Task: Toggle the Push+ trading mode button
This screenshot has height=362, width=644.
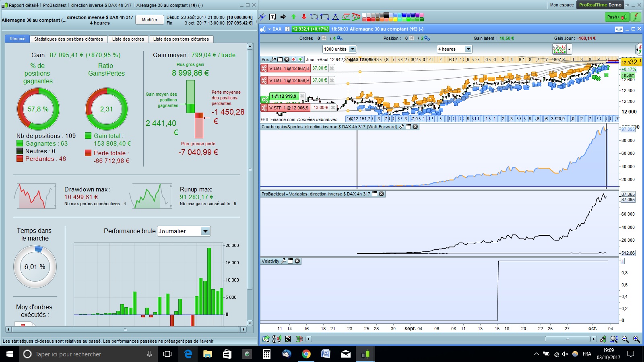Action: [617, 17]
